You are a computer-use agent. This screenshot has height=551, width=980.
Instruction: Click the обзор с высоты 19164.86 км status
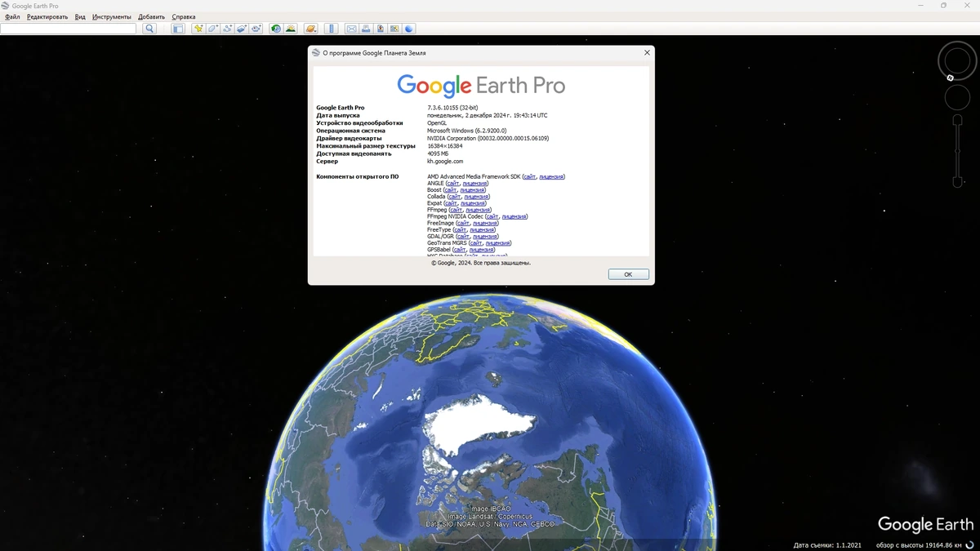tap(920, 544)
